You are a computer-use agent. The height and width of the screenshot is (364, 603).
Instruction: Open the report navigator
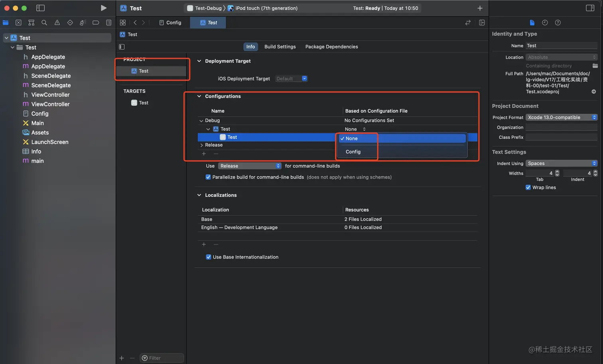click(x=108, y=23)
